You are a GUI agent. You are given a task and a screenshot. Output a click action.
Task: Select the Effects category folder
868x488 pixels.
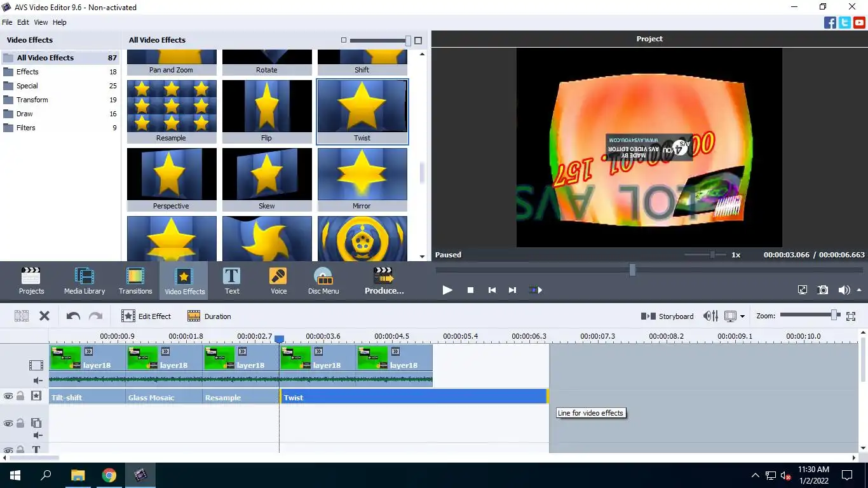pos(60,72)
